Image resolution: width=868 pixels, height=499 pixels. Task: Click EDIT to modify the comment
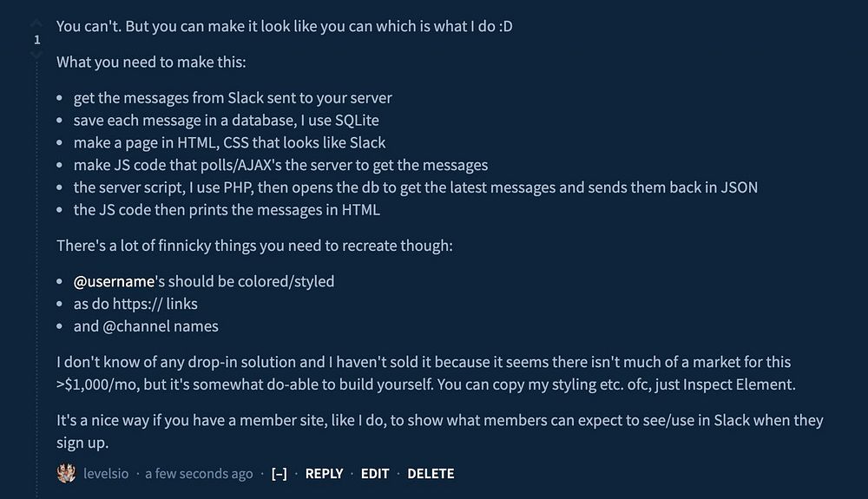coord(375,474)
